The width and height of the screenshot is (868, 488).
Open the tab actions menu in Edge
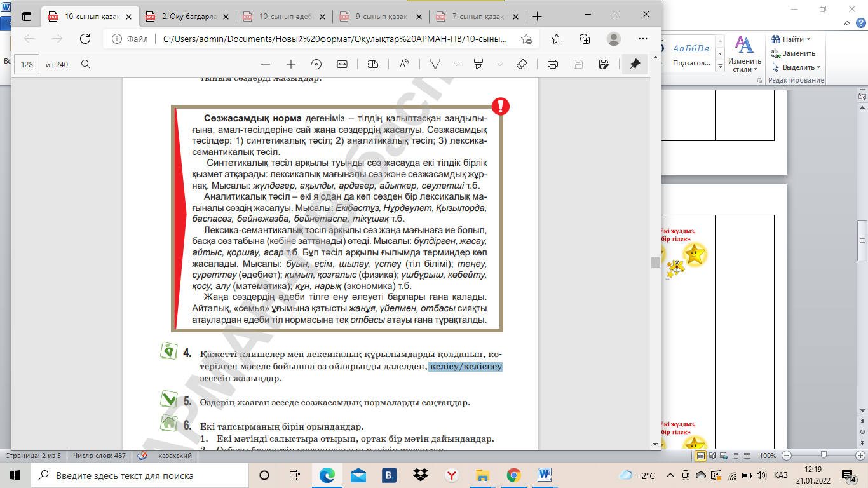[x=27, y=17]
